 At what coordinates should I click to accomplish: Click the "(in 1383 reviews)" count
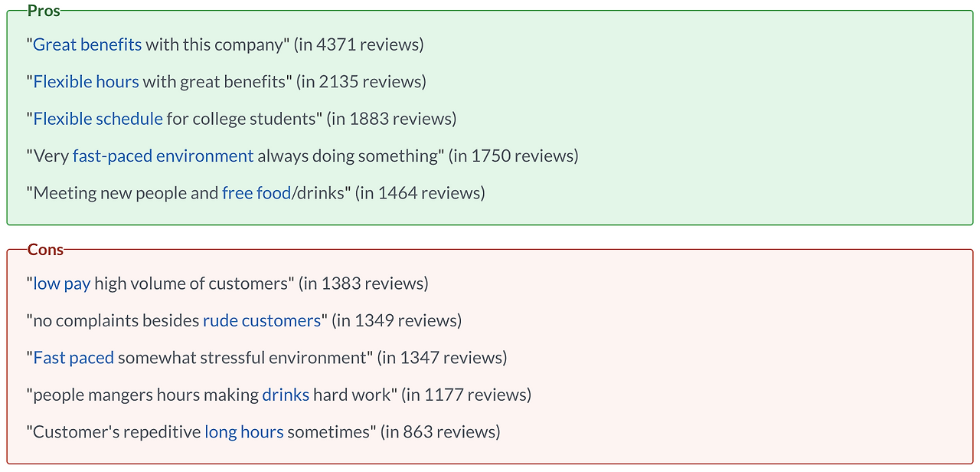coord(364,284)
